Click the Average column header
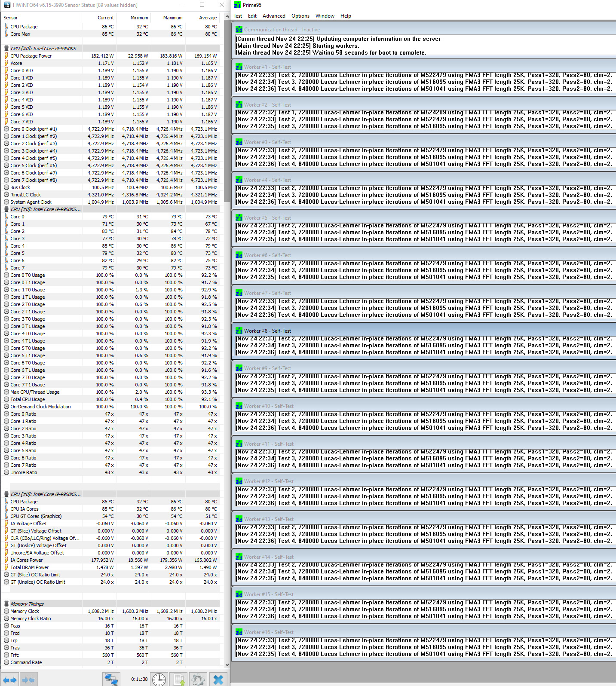616x686 pixels. click(x=202, y=18)
